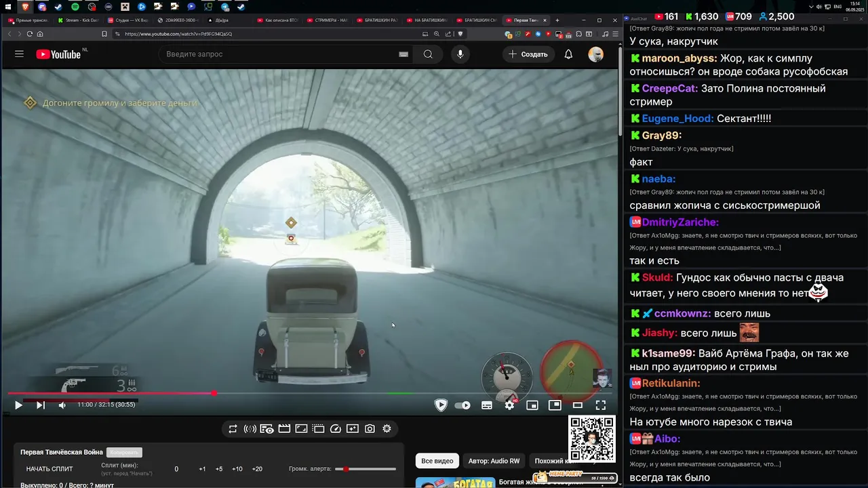Open extension settings gear below player

click(x=387, y=428)
